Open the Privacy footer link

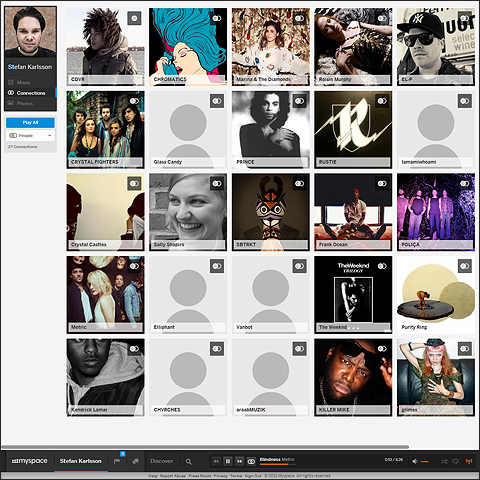(221, 476)
